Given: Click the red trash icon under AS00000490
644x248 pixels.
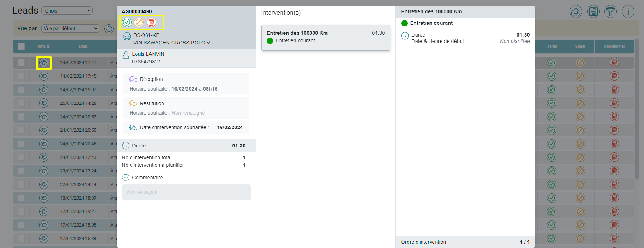Looking at the screenshot, I should 151,22.
